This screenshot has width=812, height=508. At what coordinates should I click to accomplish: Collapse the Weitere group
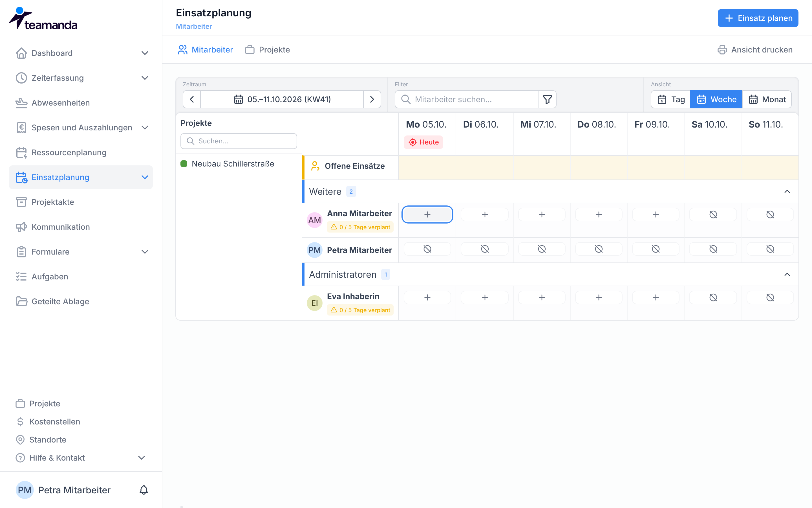tap(787, 192)
